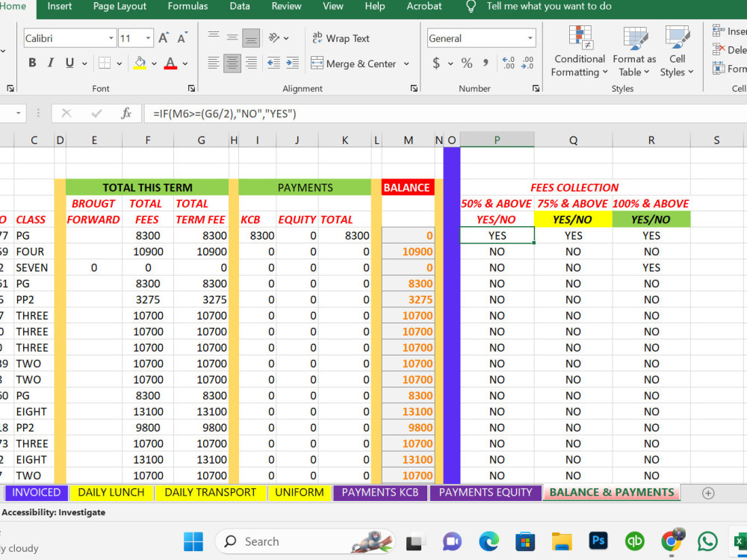Open Number format dialog launcher
Image resolution: width=747 pixels, height=560 pixels.
(536, 88)
